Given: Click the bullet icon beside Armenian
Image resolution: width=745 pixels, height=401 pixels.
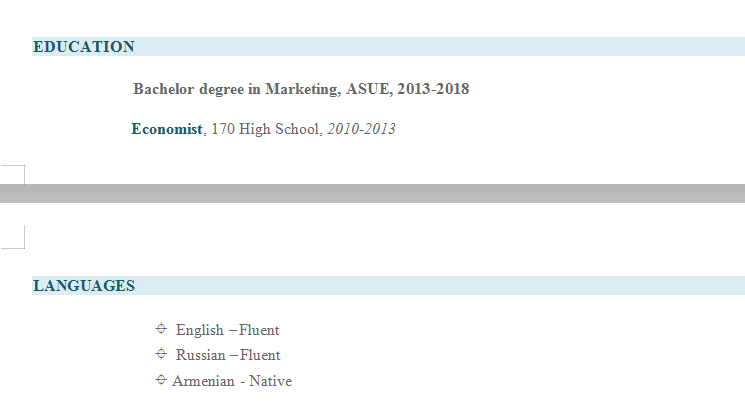Looking at the screenshot, I should 161,380.
